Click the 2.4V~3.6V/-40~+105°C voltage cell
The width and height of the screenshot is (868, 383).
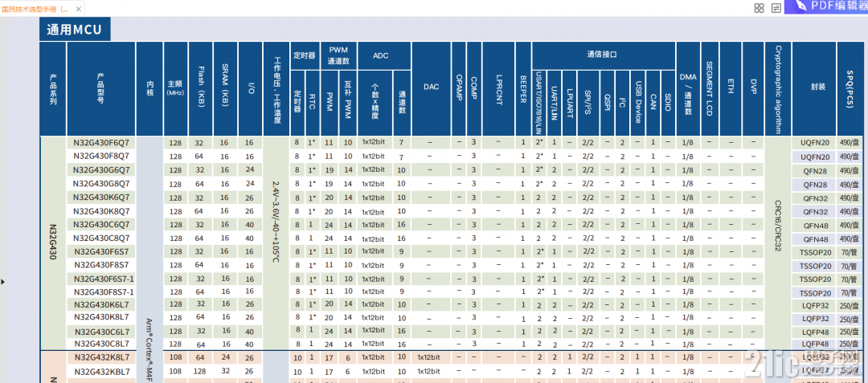click(x=276, y=221)
